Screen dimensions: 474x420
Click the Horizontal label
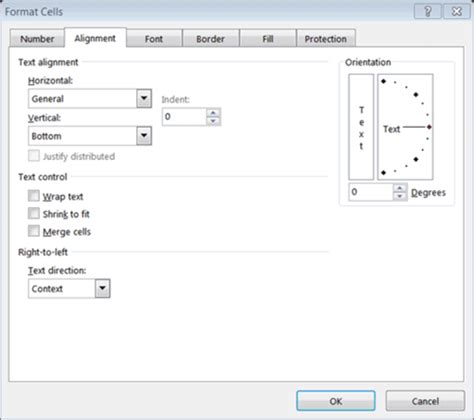[50, 80]
